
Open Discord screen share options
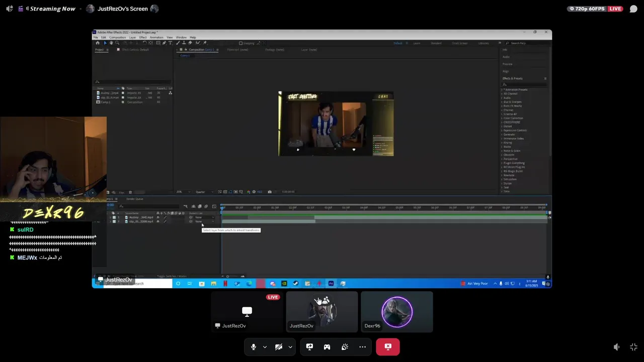[309, 347]
